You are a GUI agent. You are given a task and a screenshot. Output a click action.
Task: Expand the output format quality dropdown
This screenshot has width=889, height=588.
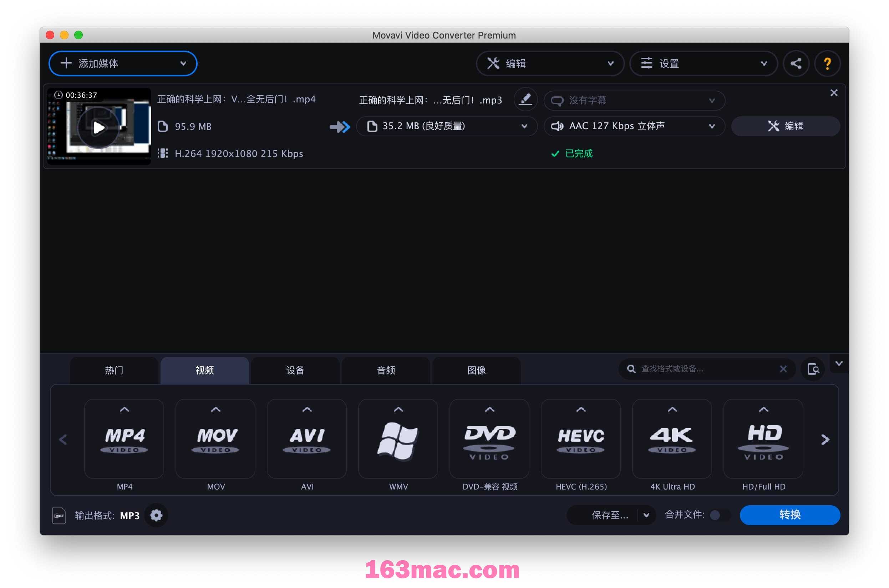(x=525, y=125)
